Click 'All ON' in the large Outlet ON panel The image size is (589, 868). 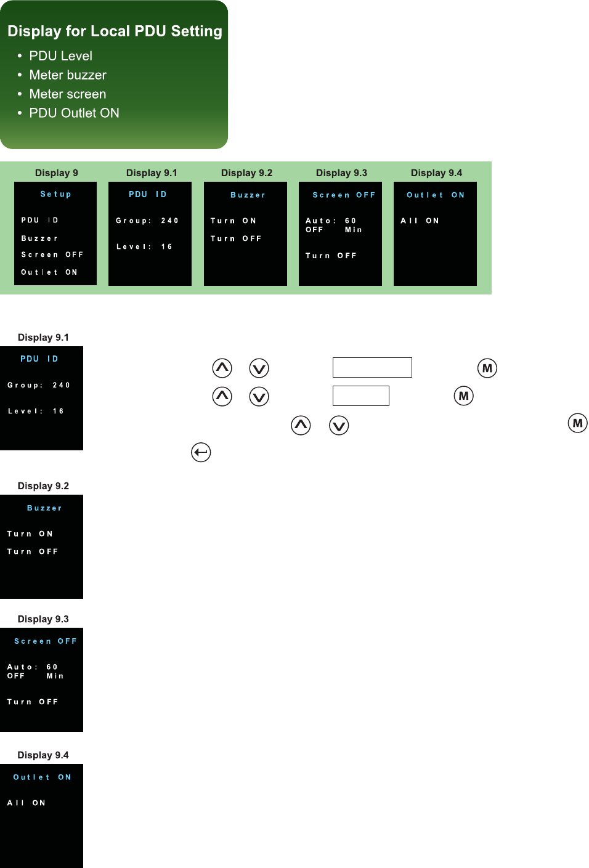[26, 803]
